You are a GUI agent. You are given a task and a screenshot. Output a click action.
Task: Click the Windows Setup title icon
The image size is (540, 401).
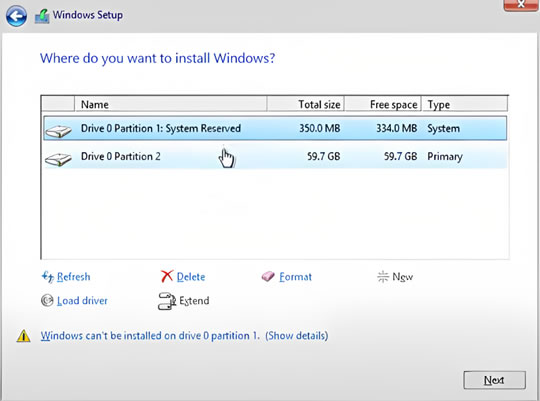pos(42,16)
